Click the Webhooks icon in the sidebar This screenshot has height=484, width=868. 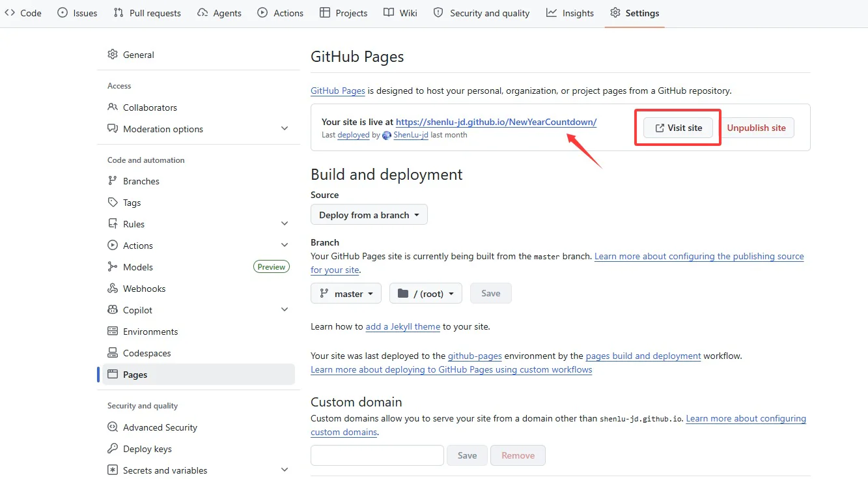(x=113, y=289)
